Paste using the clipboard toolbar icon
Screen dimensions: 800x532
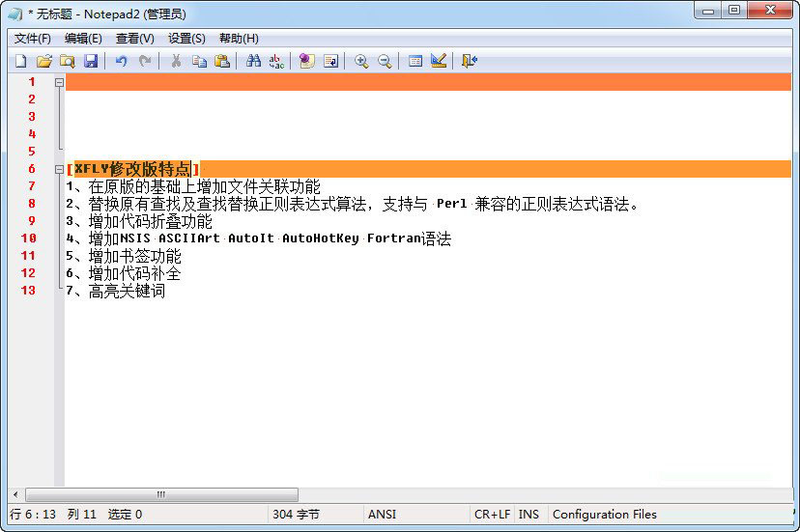[222, 61]
